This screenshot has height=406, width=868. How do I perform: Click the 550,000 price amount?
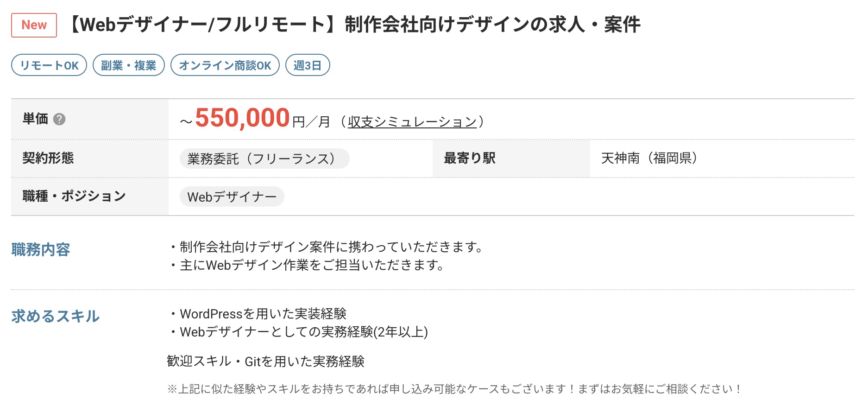pyautogui.click(x=242, y=118)
